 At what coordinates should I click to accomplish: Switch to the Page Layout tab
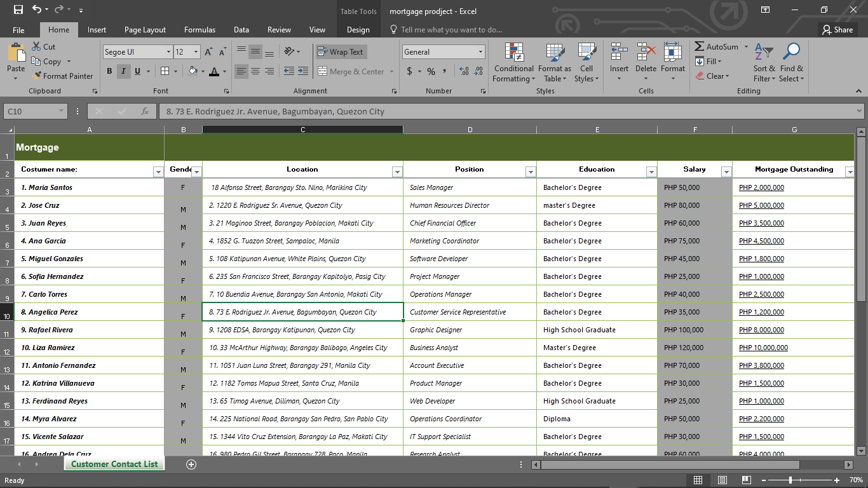[145, 30]
